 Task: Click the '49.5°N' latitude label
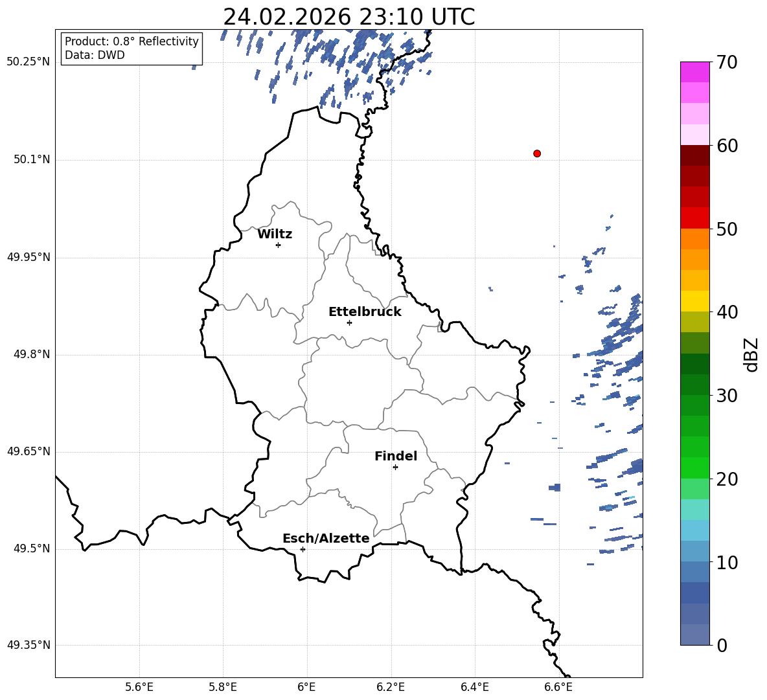[32, 548]
